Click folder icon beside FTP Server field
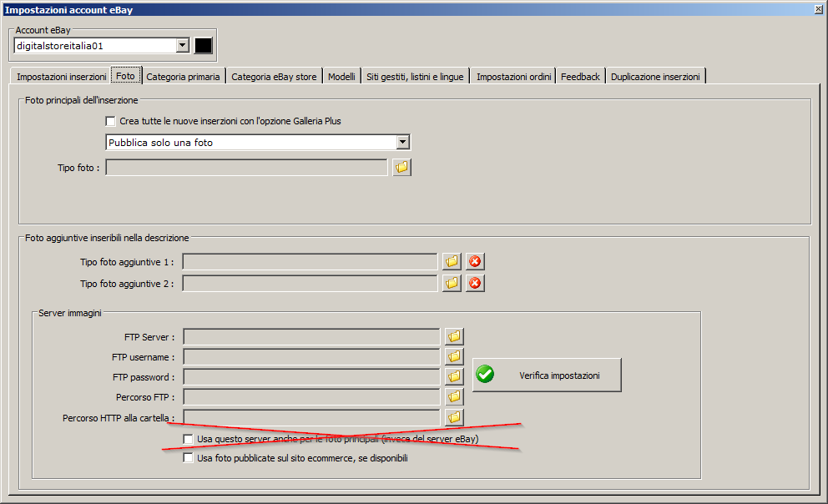The width and height of the screenshot is (828, 504). tap(454, 336)
